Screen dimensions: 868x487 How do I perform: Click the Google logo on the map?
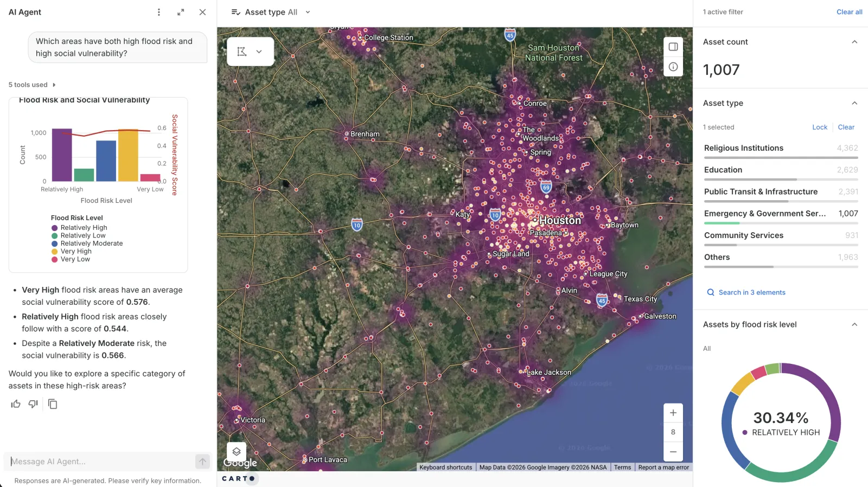coord(240,463)
